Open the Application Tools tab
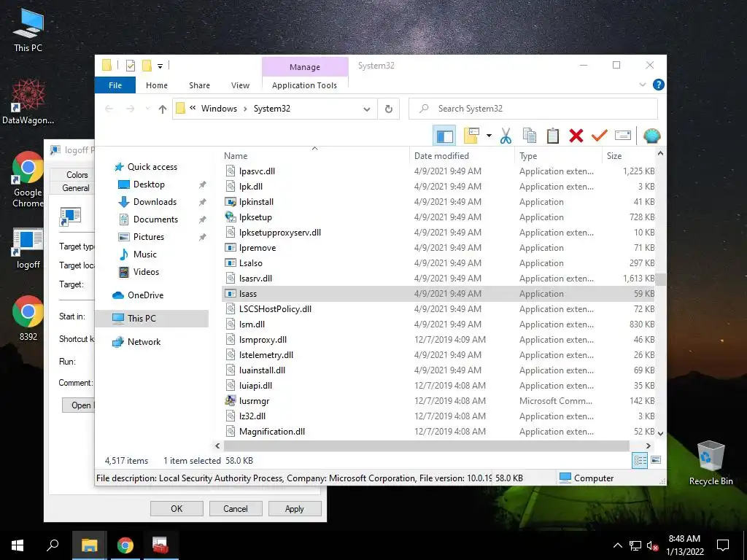747x560 pixels. pos(304,85)
